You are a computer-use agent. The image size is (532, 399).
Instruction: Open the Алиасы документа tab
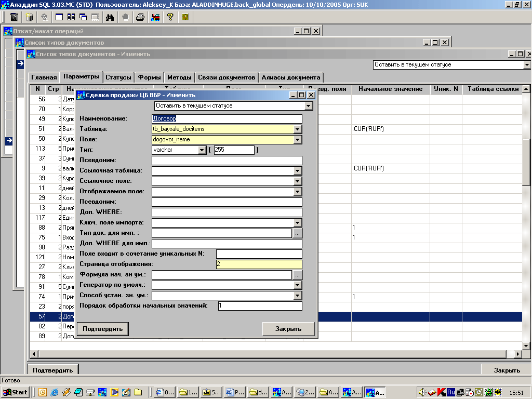(291, 77)
